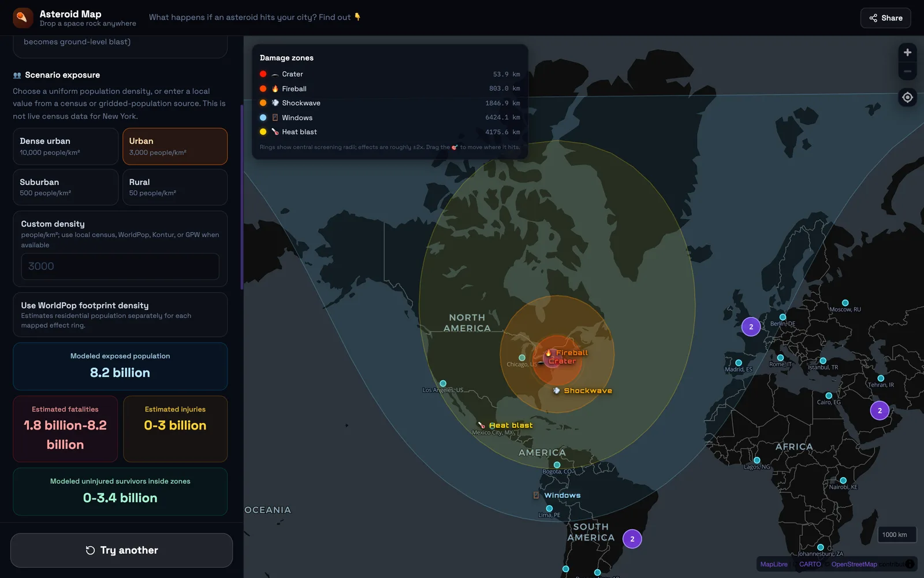The image size is (924, 578).
Task: Select the Dense urban density option
Action: click(65, 146)
